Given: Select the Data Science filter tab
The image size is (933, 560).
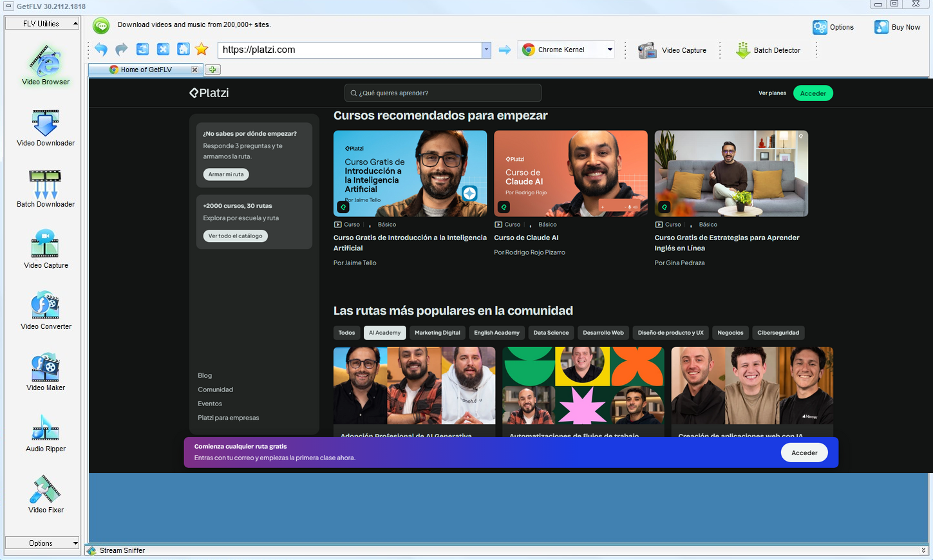Looking at the screenshot, I should (551, 333).
